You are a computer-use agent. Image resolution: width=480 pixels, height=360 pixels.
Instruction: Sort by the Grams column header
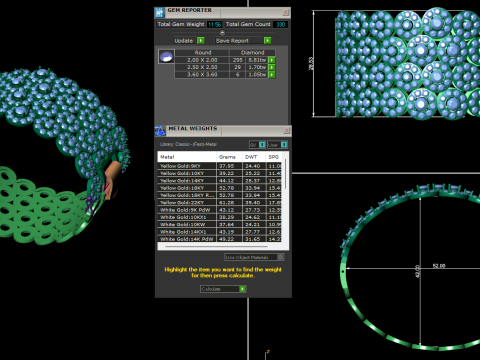[229, 157]
